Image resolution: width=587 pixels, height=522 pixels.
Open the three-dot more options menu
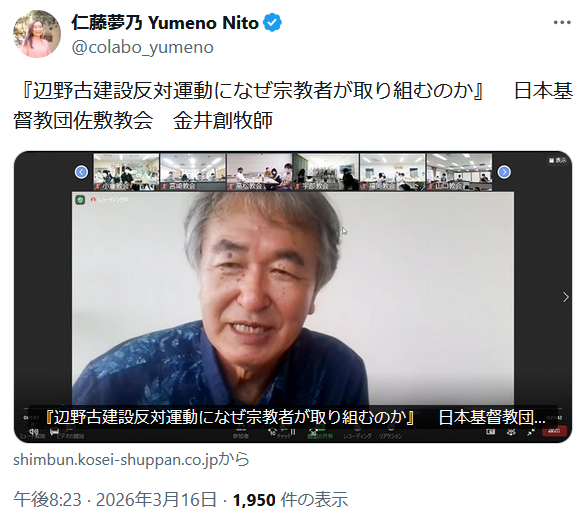click(x=562, y=23)
